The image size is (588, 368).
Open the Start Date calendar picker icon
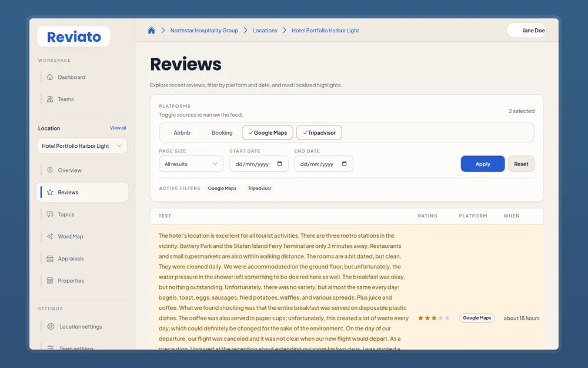tap(279, 164)
